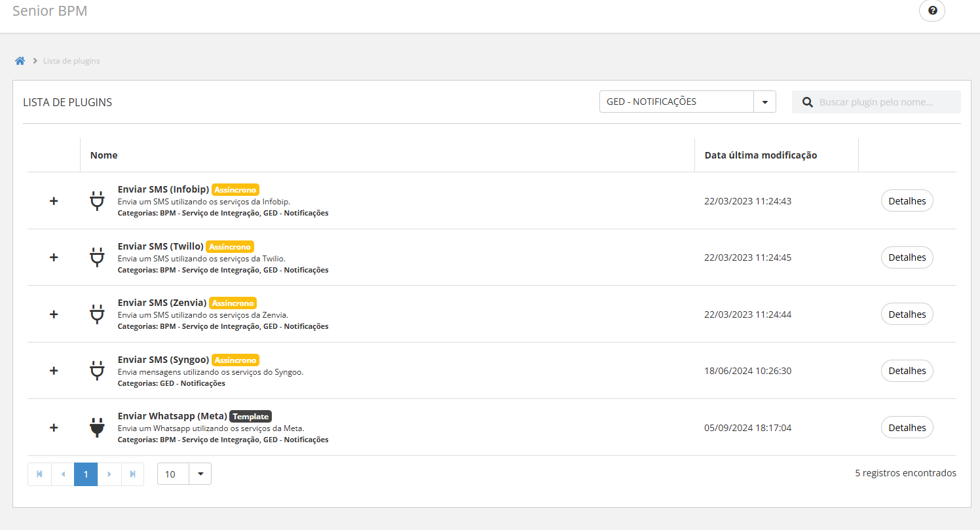Expand the Enviar SMS (Zenvia) row
This screenshot has height=530, width=980.
click(54, 314)
